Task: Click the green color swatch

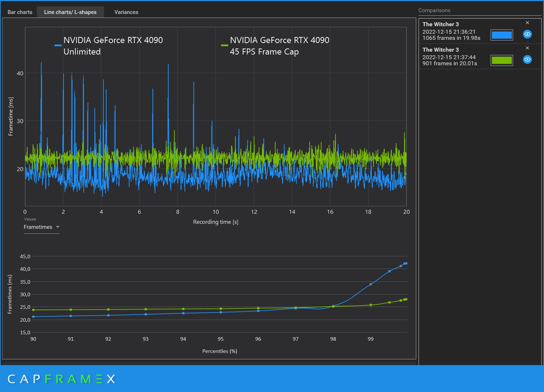Action: point(501,60)
